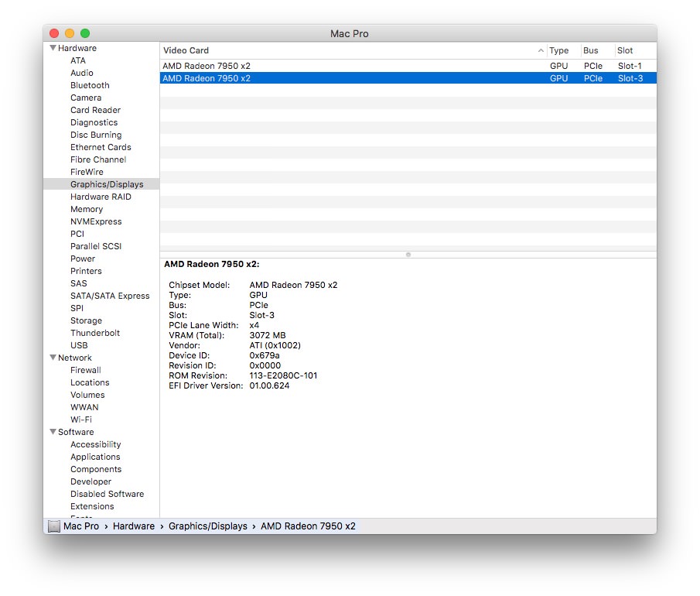Open Components under Software

[x=96, y=469]
